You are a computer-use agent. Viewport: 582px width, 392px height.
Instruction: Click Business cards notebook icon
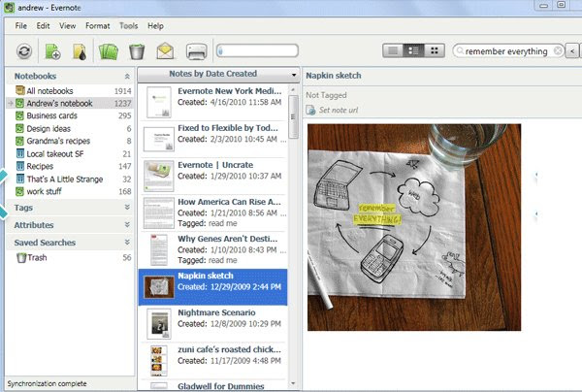(20, 115)
